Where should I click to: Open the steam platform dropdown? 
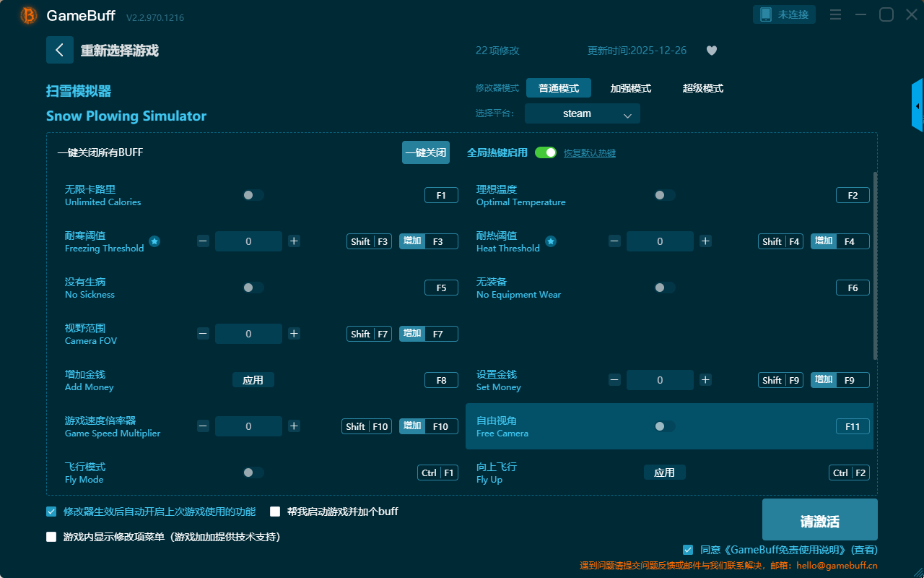582,113
